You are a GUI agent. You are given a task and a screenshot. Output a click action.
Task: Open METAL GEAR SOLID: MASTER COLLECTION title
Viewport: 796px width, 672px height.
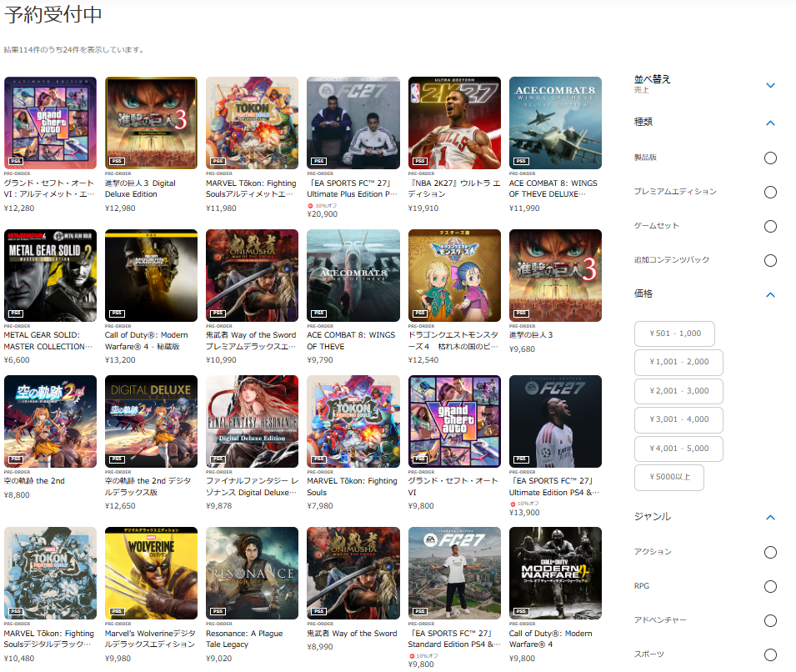click(48, 341)
